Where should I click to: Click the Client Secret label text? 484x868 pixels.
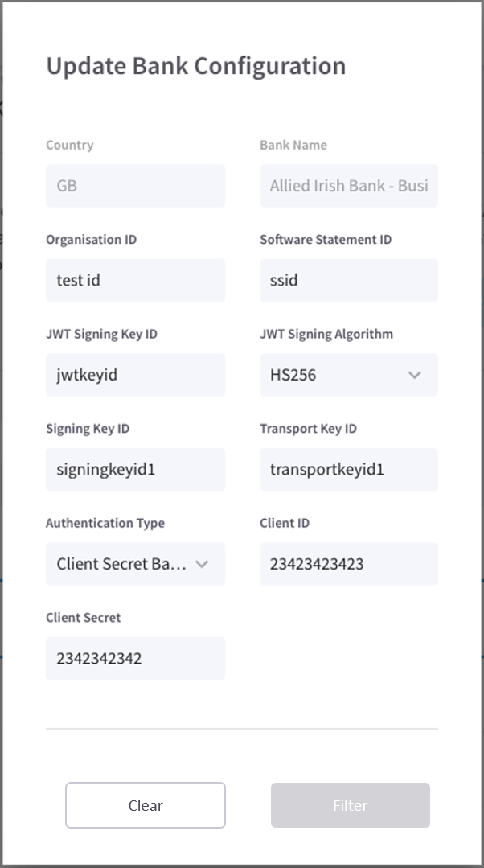pyautogui.click(x=83, y=618)
